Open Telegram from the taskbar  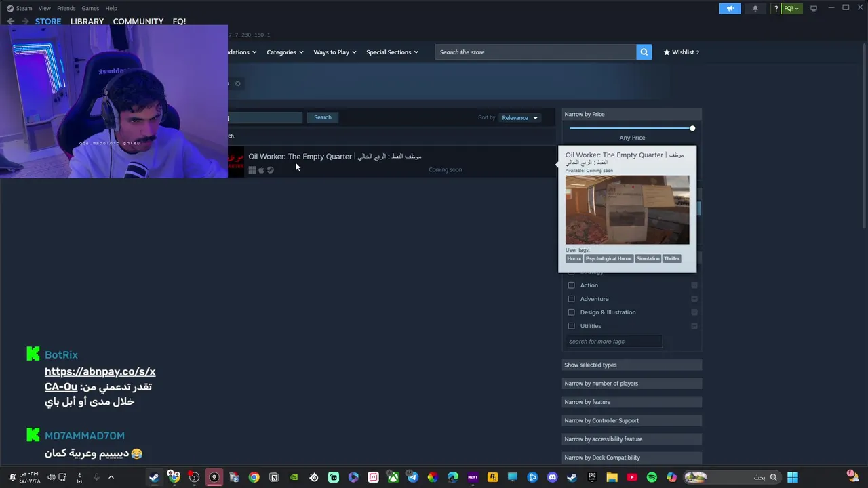coord(412,477)
